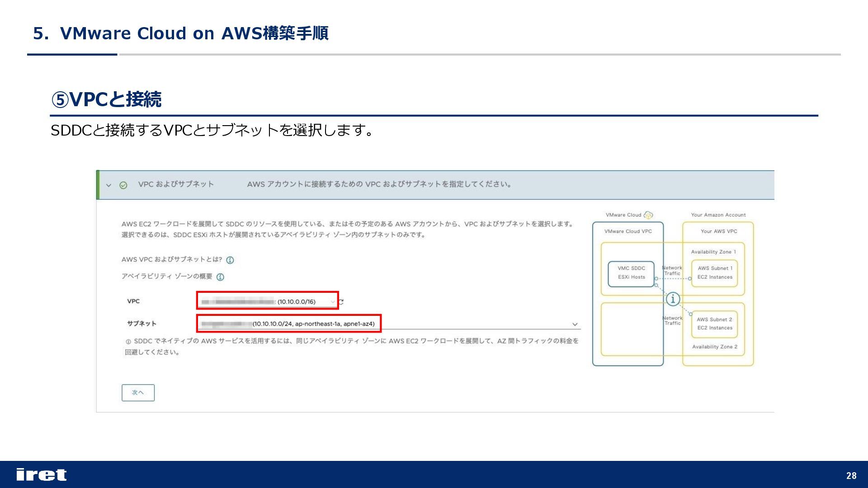Select the subnet field 10.10.10.0/24 ap-northeast-1a
The width and height of the screenshot is (868, 488).
tap(289, 324)
